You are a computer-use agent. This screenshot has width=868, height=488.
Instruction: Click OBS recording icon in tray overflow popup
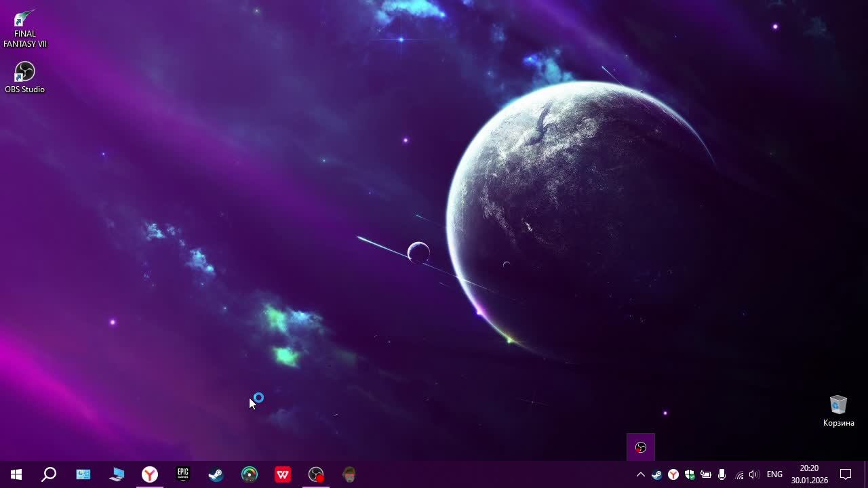641,447
